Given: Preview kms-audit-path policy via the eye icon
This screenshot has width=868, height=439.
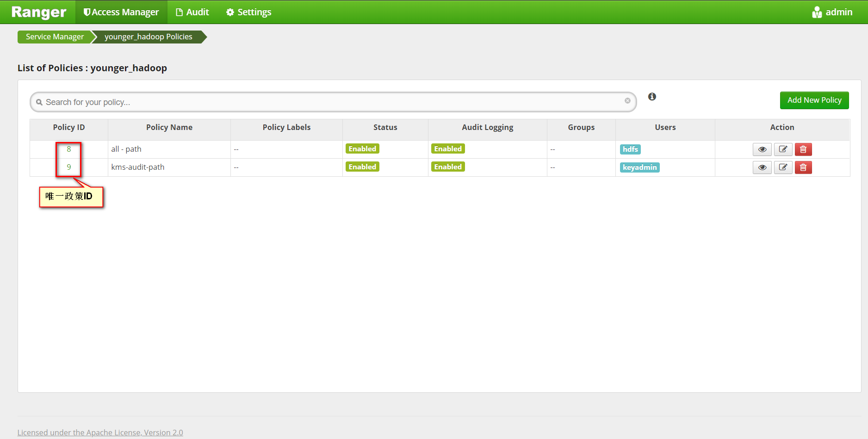Looking at the screenshot, I should [762, 167].
